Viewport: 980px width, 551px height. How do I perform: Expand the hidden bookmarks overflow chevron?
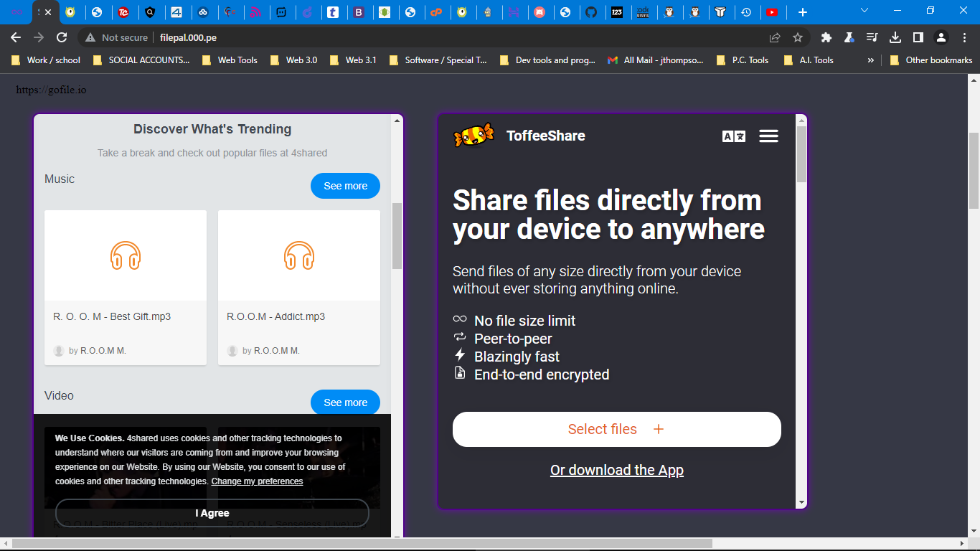coord(870,60)
